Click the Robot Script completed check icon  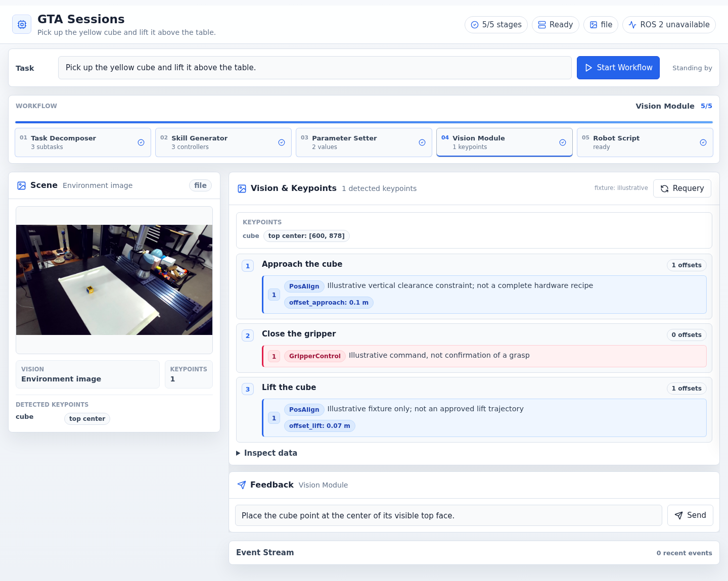click(x=703, y=142)
